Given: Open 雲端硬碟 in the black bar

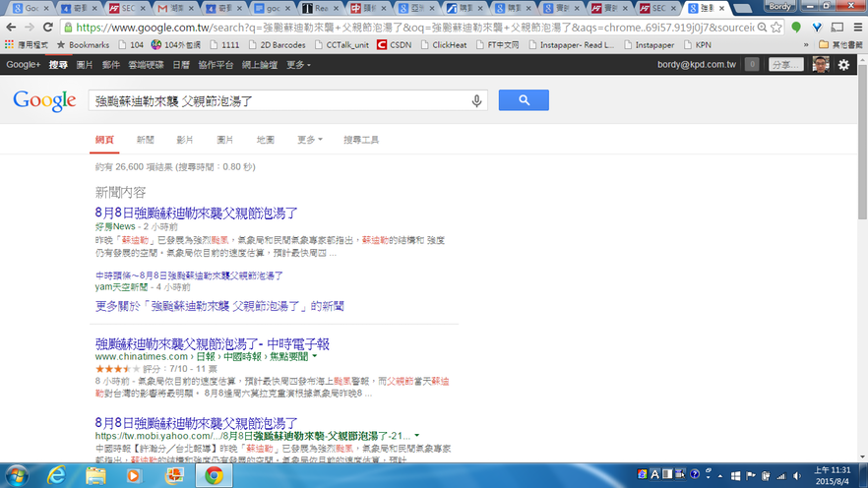Looking at the screenshot, I should 146,65.
